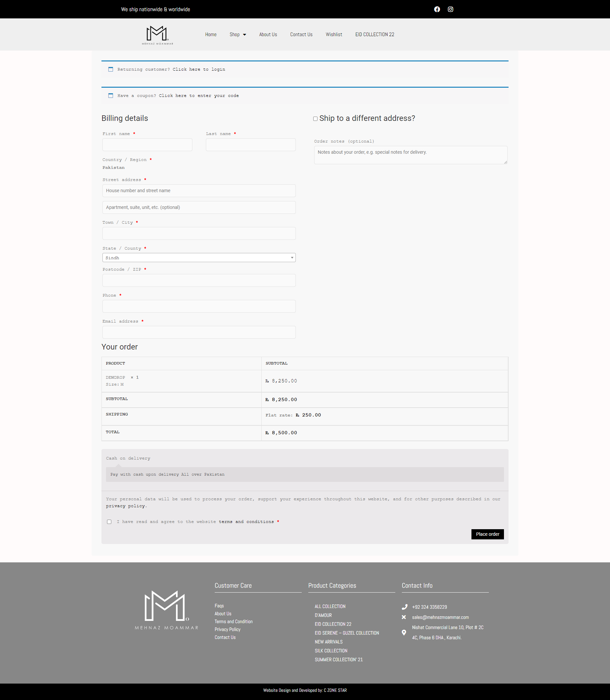
Task: Focus the First name input field
Action: (x=147, y=145)
